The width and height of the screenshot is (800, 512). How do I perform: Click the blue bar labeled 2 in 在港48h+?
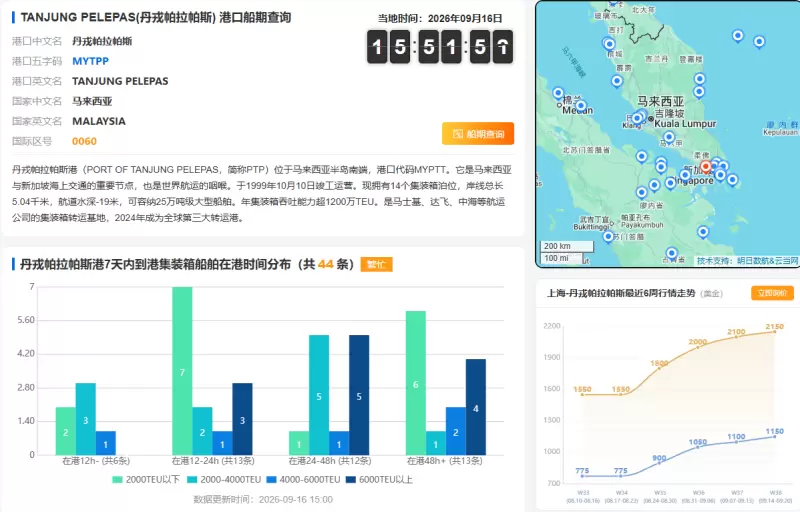(456, 431)
